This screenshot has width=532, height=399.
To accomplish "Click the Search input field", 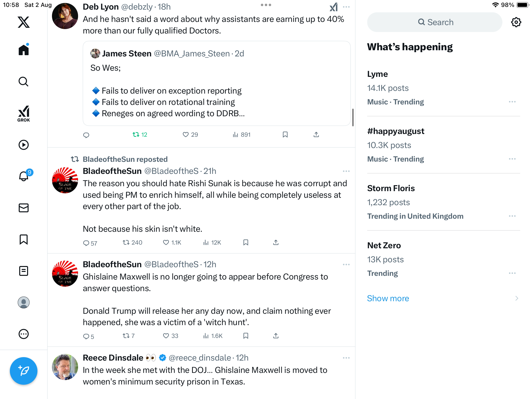I will (x=435, y=22).
